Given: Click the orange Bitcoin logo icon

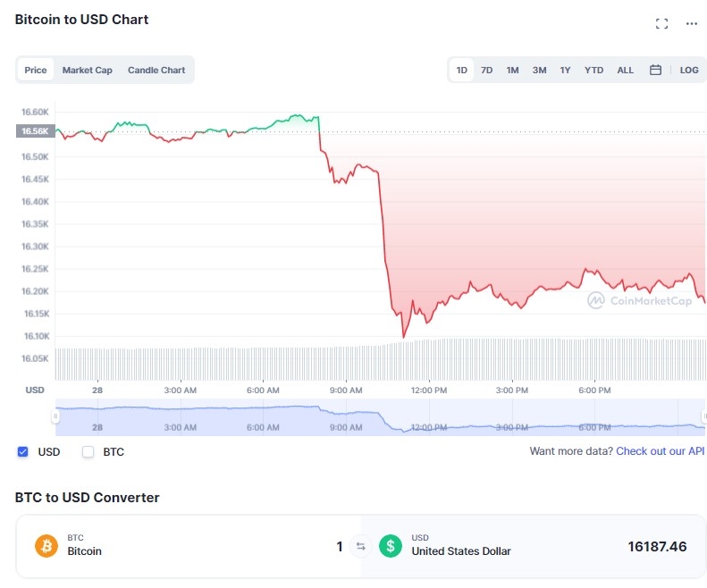Looking at the screenshot, I should tap(46, 546).
